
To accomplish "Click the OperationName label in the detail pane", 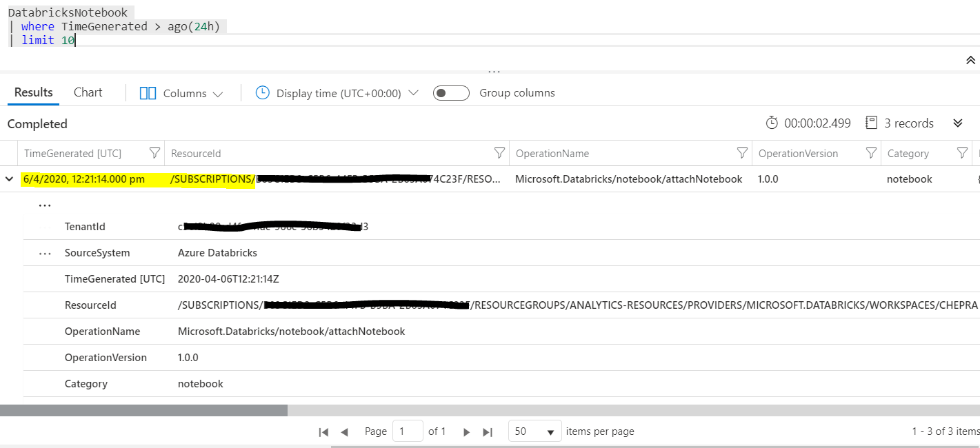I will coord(102,332).
